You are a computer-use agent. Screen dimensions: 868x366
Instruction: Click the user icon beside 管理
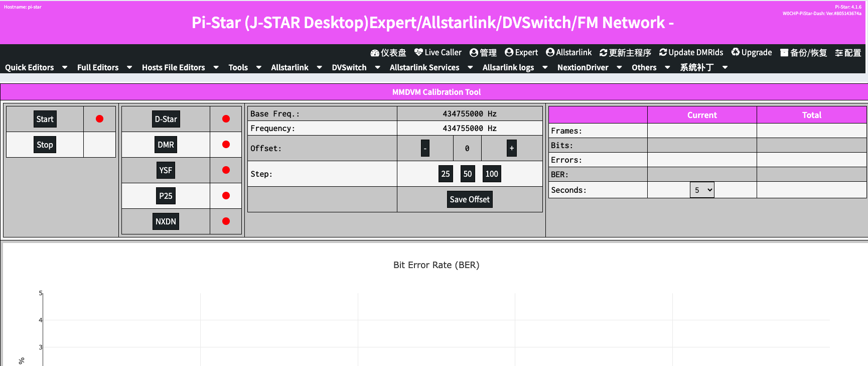(474, 53)
